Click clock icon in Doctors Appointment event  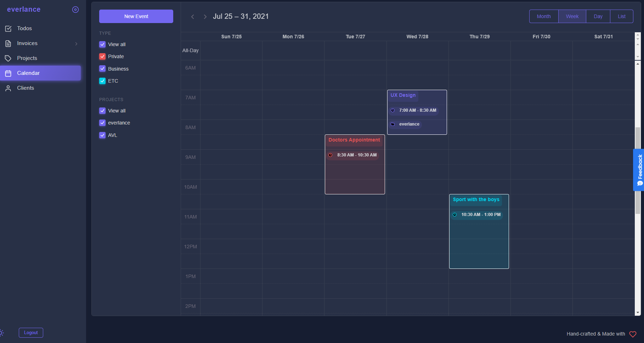[x=331, y=155]
